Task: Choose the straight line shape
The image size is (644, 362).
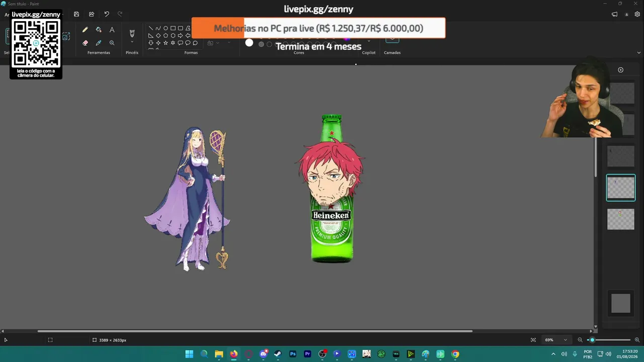Action: [x=150, y=28]
